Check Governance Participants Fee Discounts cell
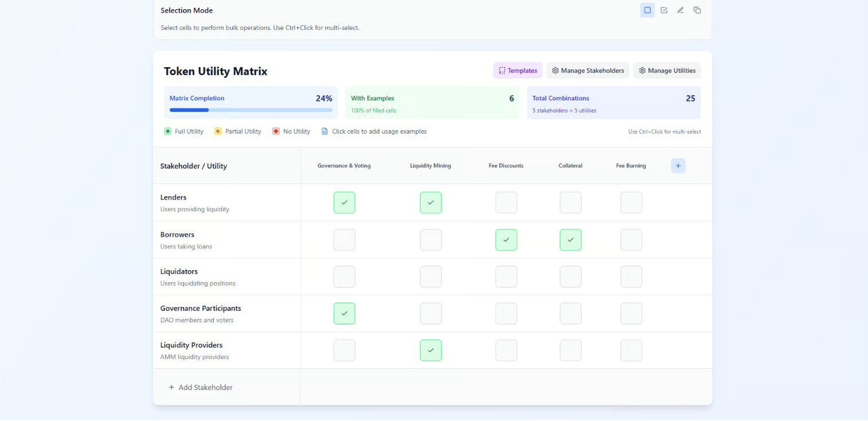The width and height of the screenshot is (868, 421). point(506,313)
